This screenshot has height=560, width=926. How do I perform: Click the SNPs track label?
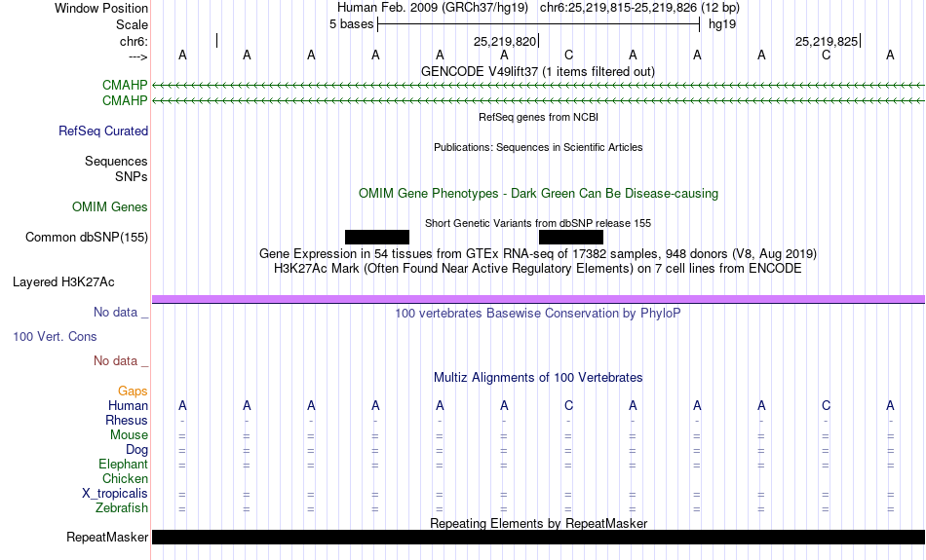tap(132, 176)
